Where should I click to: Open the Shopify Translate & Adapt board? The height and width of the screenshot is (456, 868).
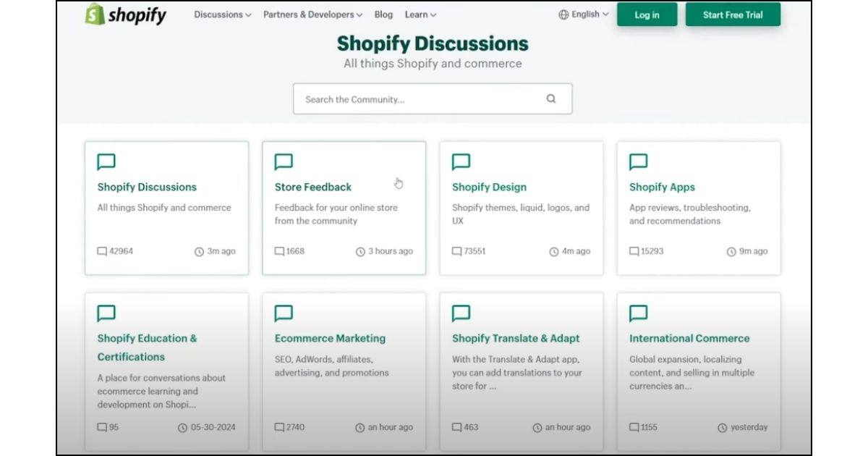[516, 339]
